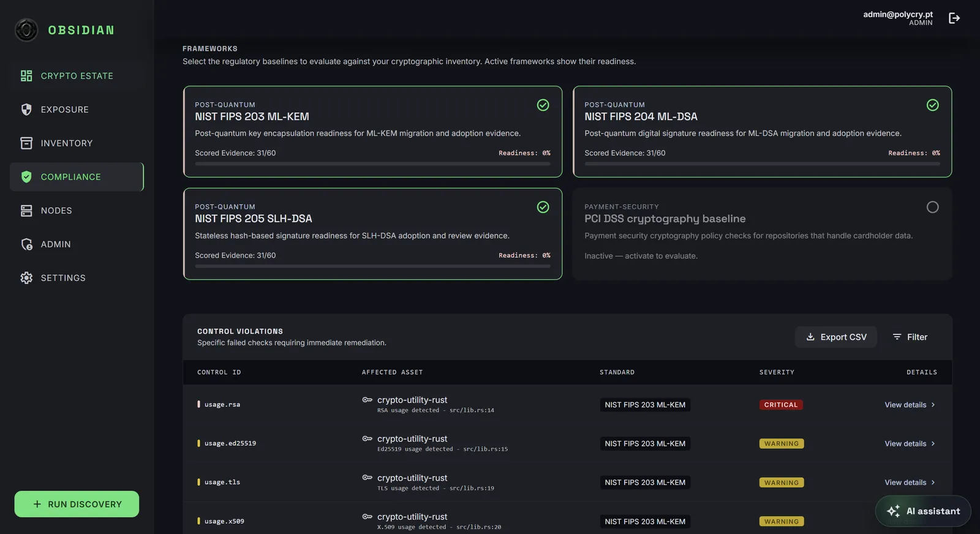Deactivate the NIST FIPS 204 ML-DSA framework checkmark
Image resolution: width=980 pixels, height=534 pixels.
point(932,105)
